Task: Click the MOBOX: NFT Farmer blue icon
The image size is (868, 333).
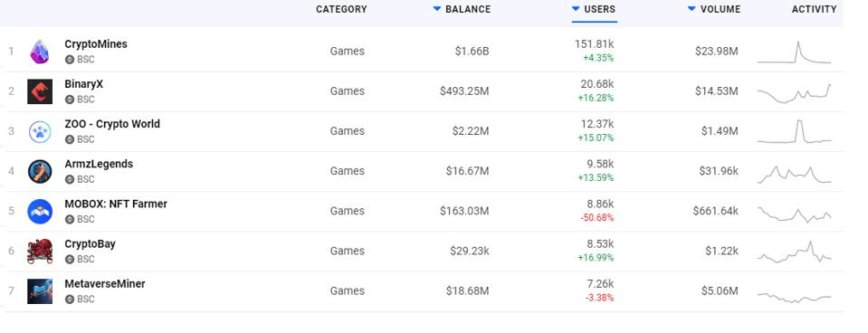Action: [40, 212]
